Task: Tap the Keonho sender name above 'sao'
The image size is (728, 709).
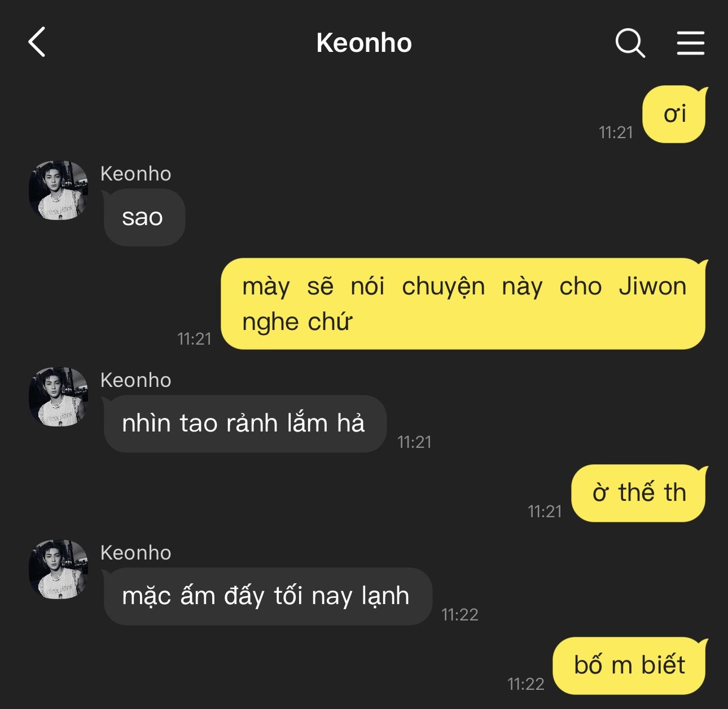Action: pos(135,174)
